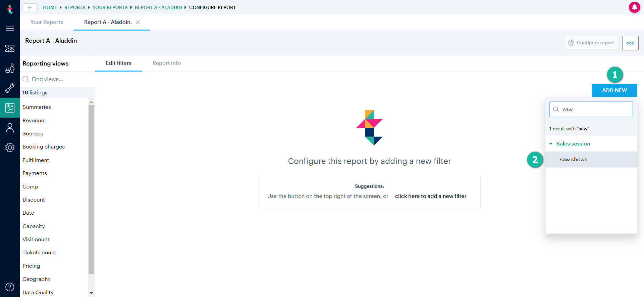Screen dimensions: 644x297
Task: Open the Date reporting view
Action: 28,213
